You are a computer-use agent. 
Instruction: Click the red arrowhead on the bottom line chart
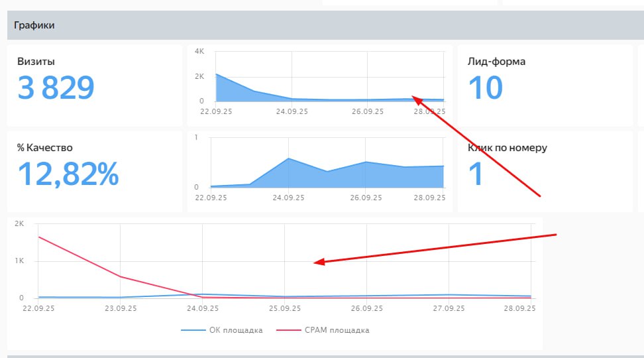pyautogui.click(x=318, y=263)
